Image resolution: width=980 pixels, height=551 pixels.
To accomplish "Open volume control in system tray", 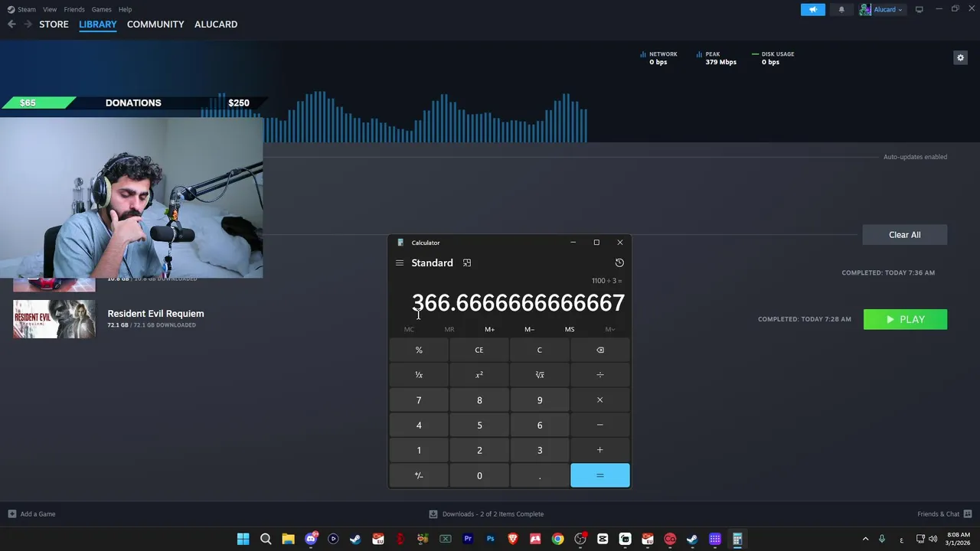I will pyautogui.click(x=933, y=540).
